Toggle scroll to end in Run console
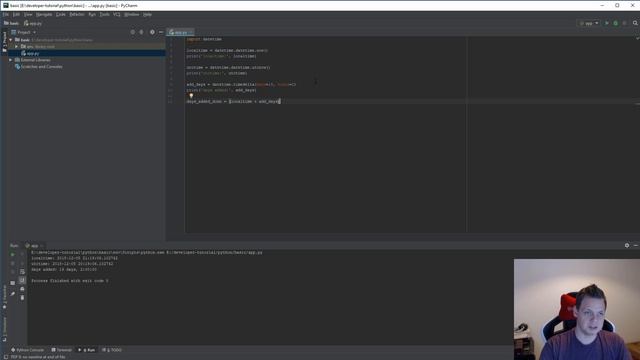The width and height of the screenshot is (640, 360). (22, 280)
